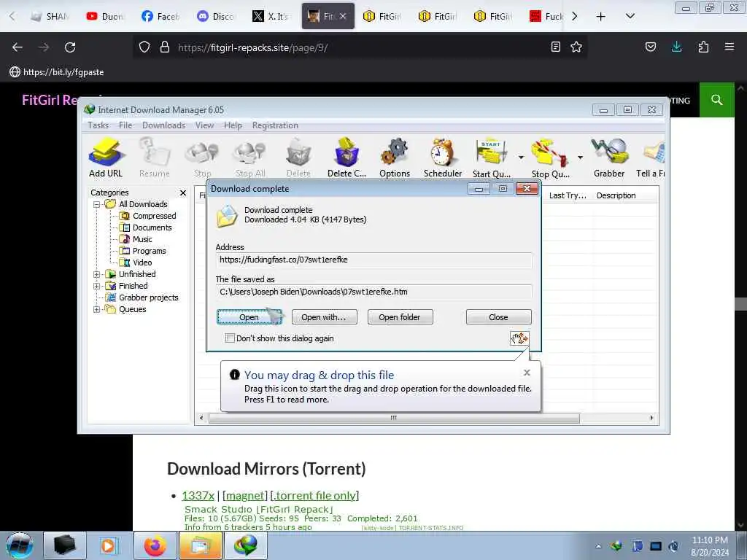Screen dimensions: 747x560
Task: Check Don't show this dialog again
Action: pos(230,338)
